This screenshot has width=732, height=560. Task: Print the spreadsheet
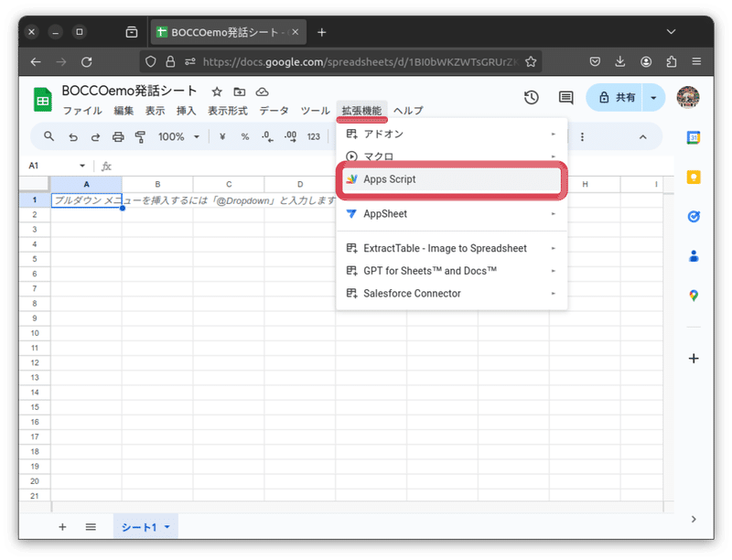(118, 136)
